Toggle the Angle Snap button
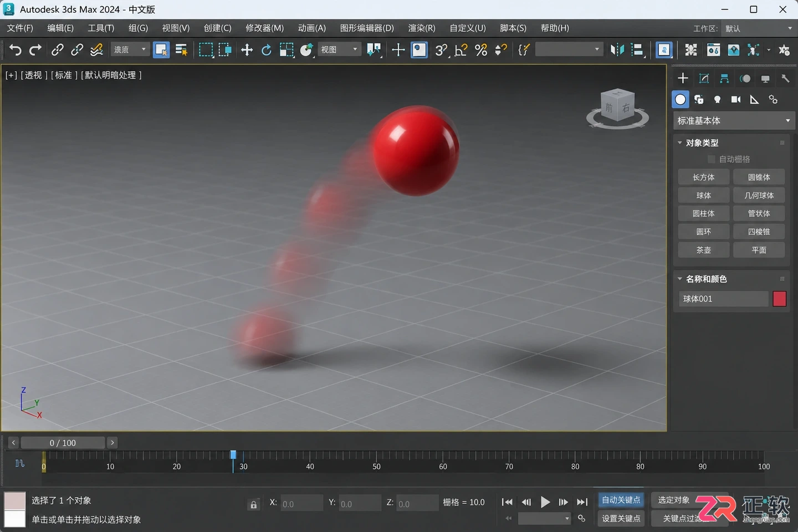The width and height of the screenshot is (798, 532). point(461,50)
